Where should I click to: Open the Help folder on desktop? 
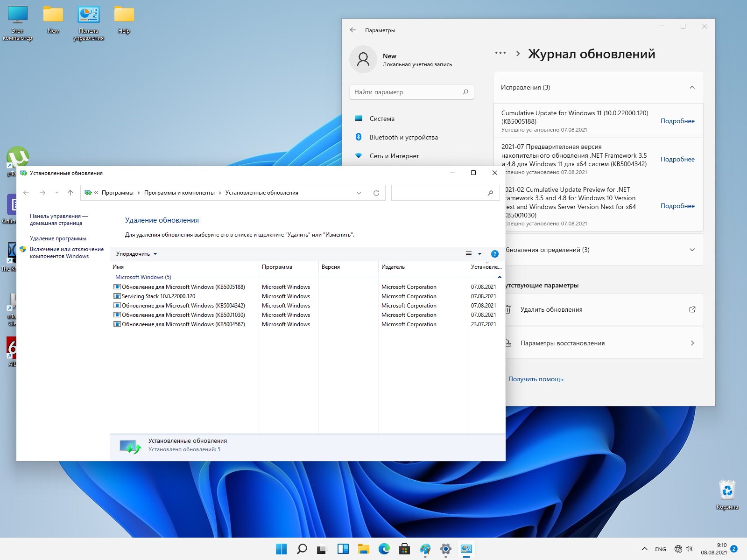coord(124,21)
